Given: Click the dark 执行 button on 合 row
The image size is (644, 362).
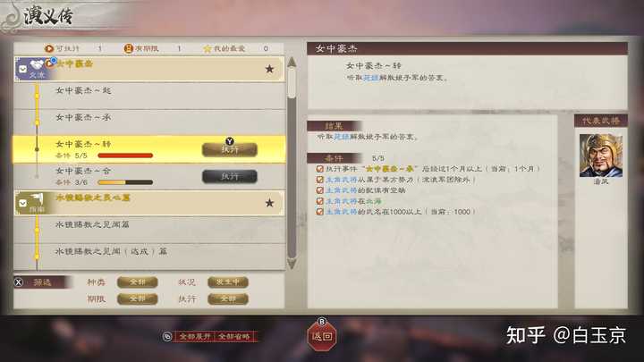Looking at the screenshot, I should click(230, 176).
